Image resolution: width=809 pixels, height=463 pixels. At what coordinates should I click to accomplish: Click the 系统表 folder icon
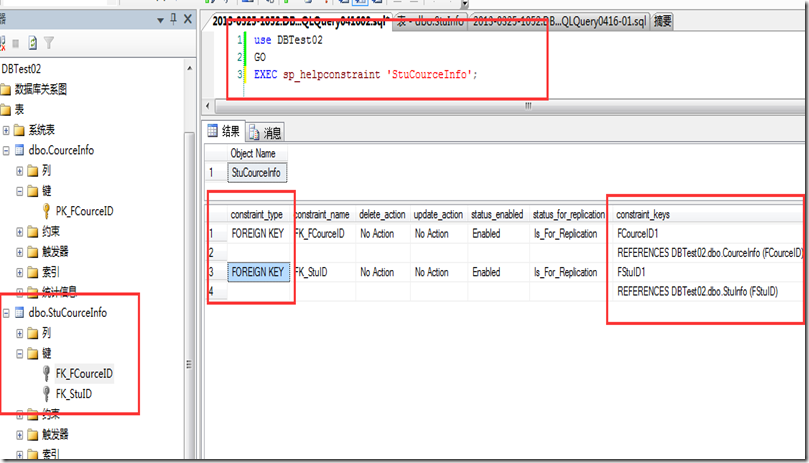coord(20,130)
